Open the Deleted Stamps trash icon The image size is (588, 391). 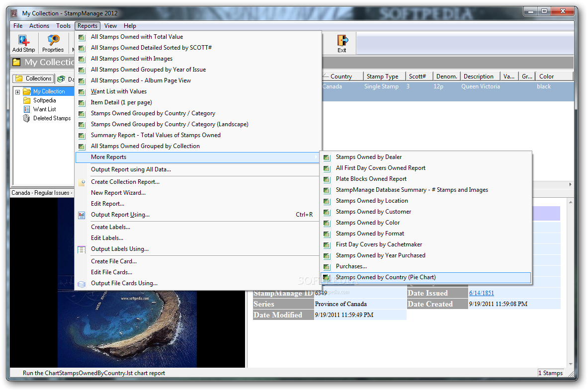point(26,118)
